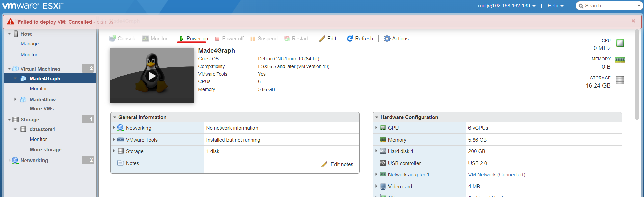
Task: Expand the Made4flow tree node
Action: tap(15, 99)
